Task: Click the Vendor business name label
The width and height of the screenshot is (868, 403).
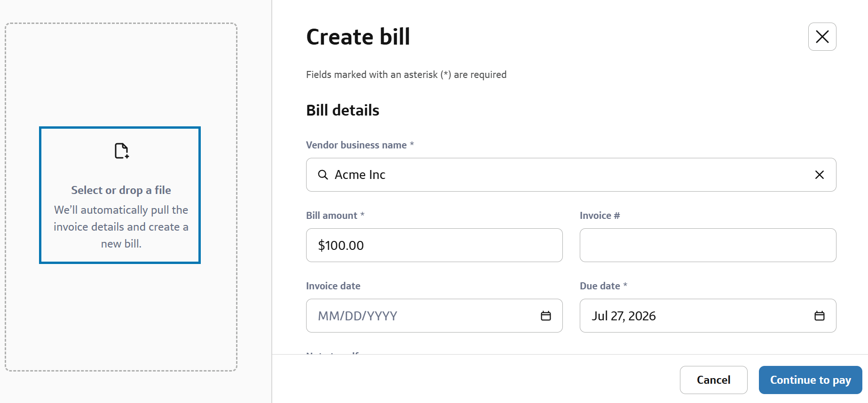Action: (x=356, y=145)
